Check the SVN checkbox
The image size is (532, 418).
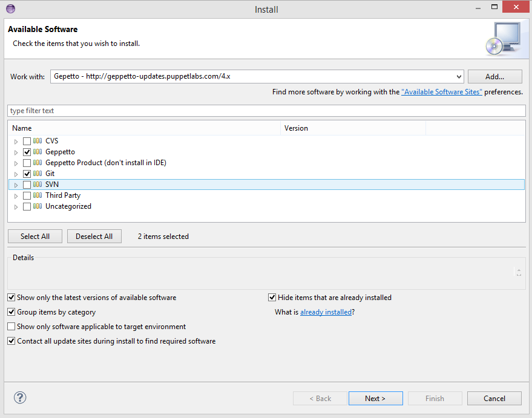pos(27,185)
